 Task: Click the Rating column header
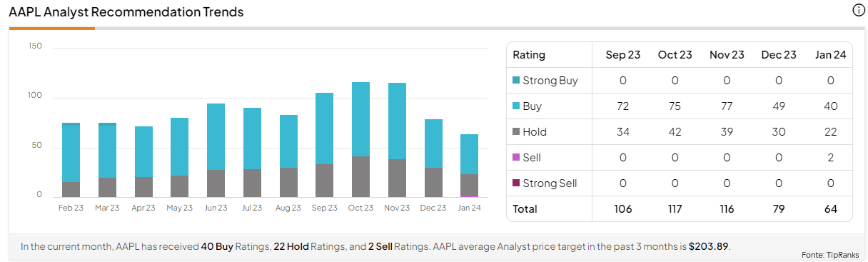[x=529, y=55]
